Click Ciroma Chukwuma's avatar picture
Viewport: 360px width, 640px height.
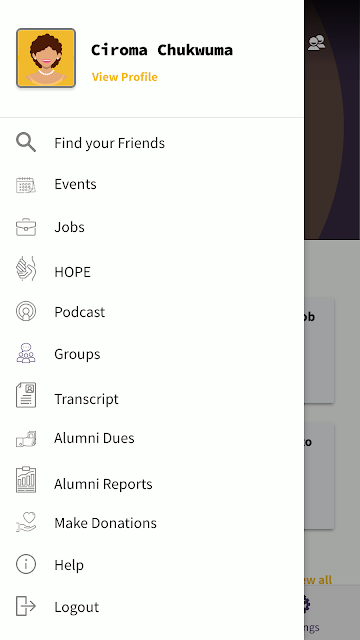(x=46, y=58)
